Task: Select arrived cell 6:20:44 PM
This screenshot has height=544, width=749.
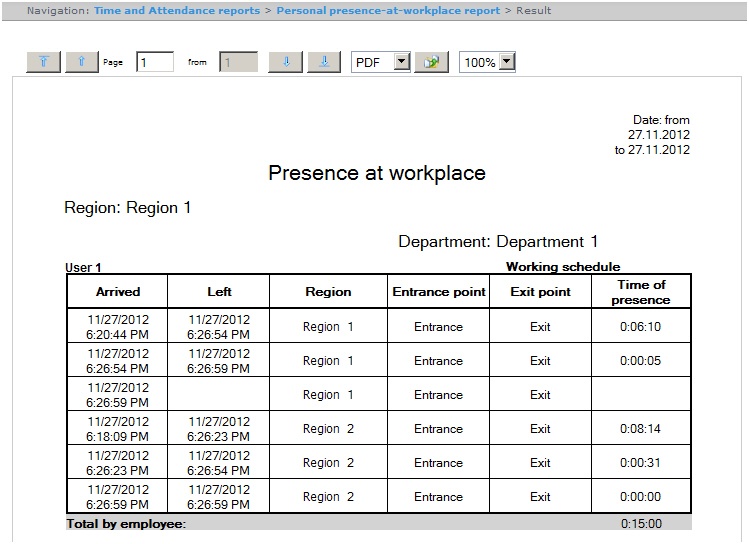Action: click(118, 327)
